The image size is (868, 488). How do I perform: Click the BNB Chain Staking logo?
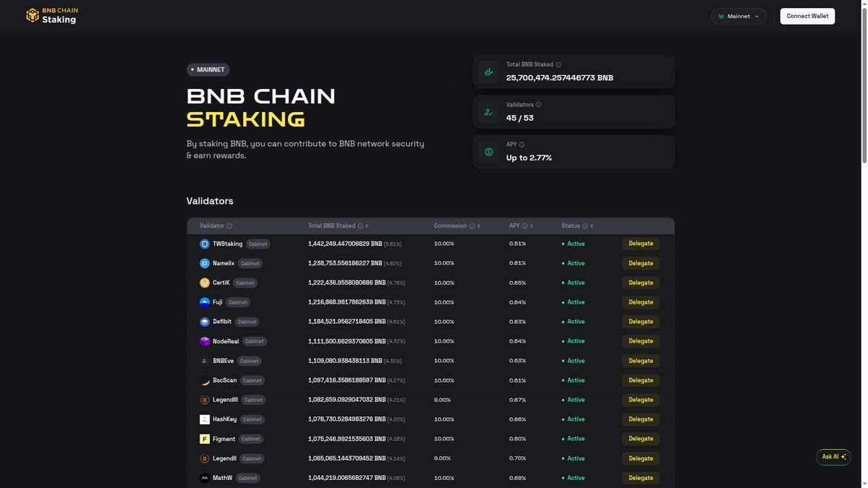click(51, 16)
